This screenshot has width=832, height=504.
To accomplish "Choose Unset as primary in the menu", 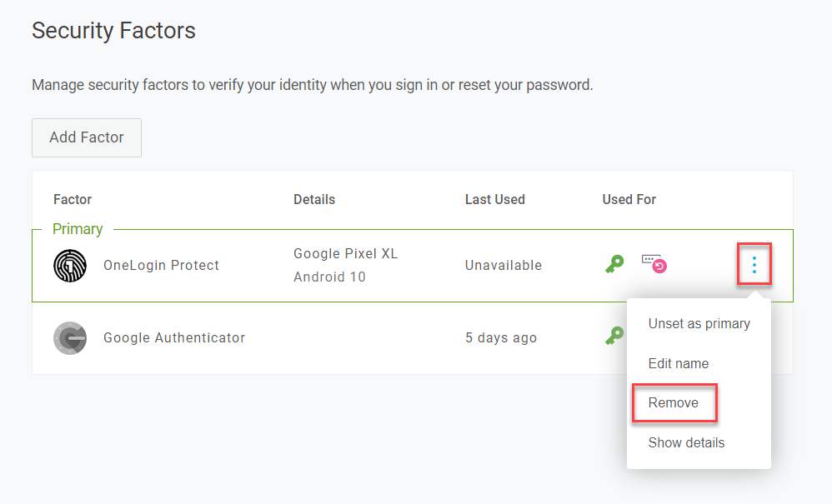I will [x=699, y=323].
